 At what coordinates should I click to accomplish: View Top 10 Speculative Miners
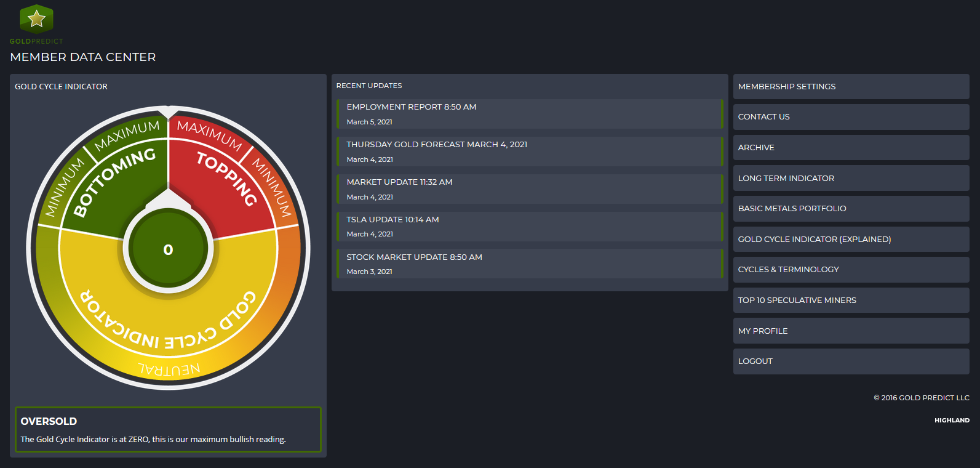[797, 301]
